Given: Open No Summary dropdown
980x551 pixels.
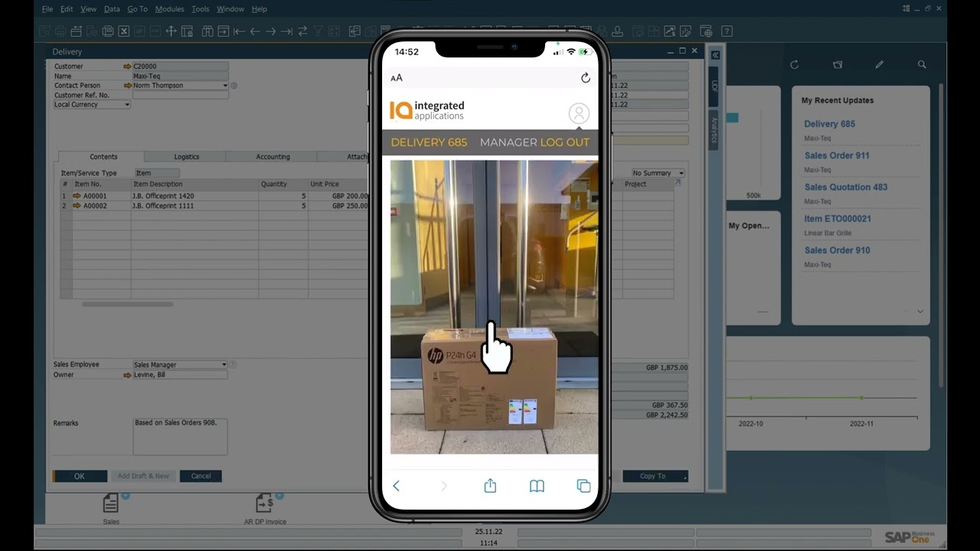Looking at the screenshot, I should [681, 173].
